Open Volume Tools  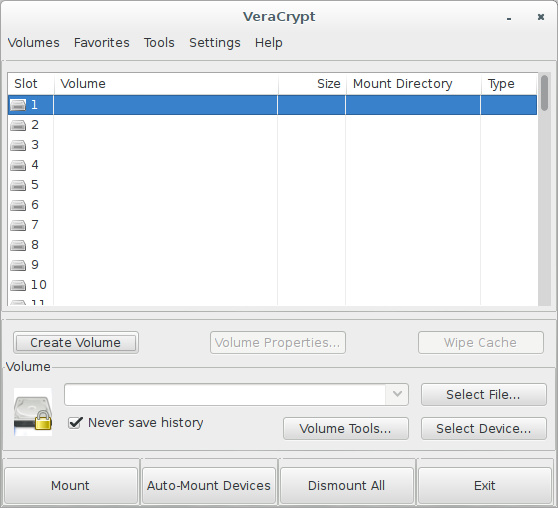click(346, 429)
